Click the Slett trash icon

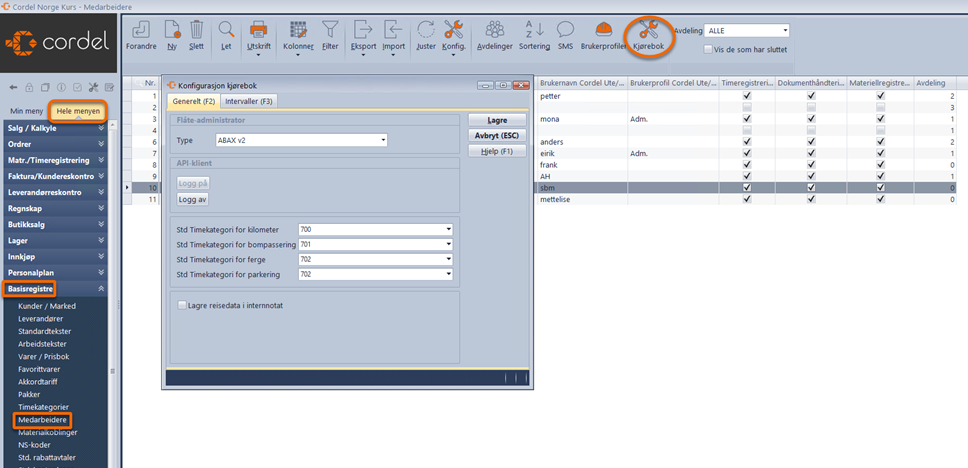(197, 30)
